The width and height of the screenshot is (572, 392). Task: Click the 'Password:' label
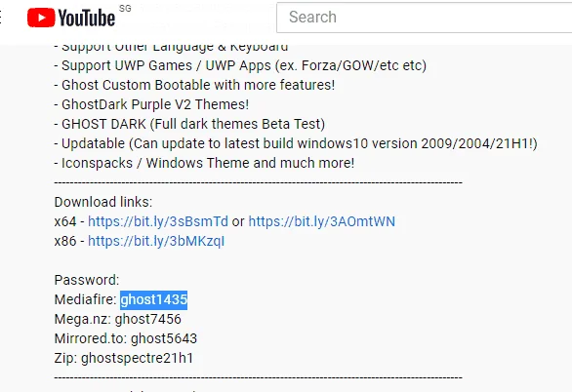(x=87, y=280)
